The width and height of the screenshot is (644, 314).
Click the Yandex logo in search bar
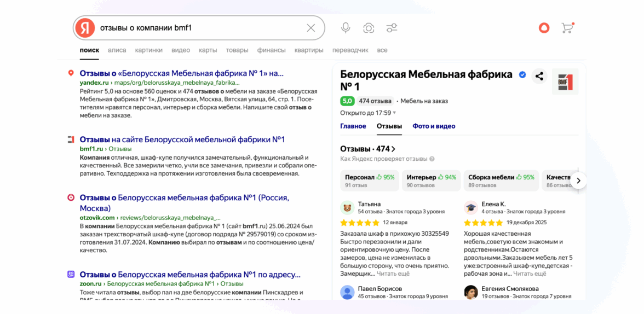pos(85,28)
